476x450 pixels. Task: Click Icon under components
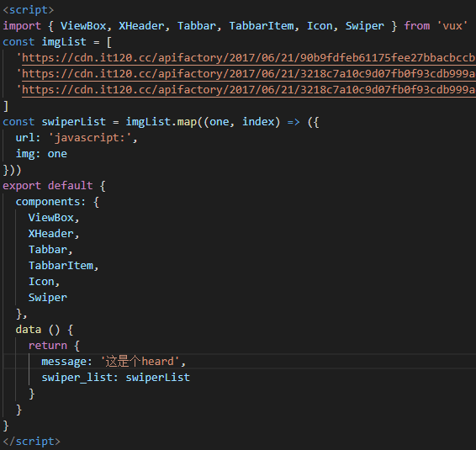pos(41,282)
